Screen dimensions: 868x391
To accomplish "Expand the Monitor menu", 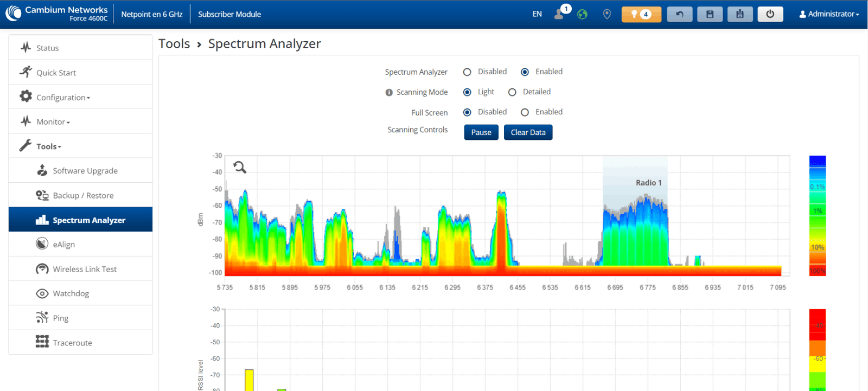I will coord(53,122).
